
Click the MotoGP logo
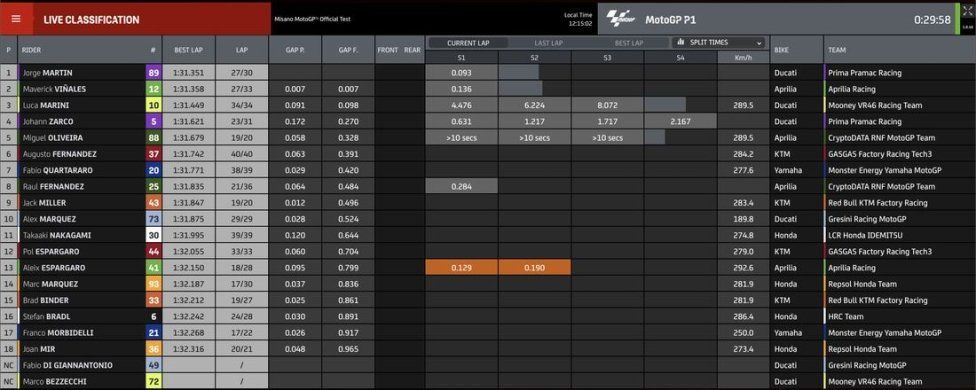pos(622,19)
